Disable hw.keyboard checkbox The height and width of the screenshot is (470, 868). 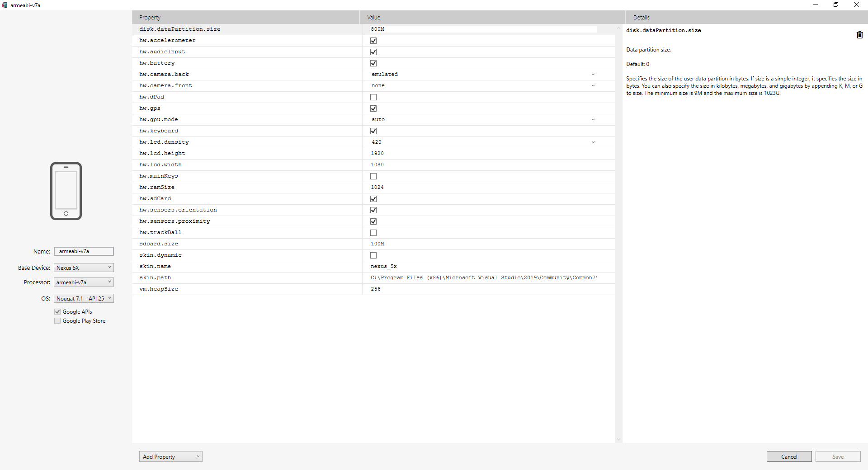373,131
